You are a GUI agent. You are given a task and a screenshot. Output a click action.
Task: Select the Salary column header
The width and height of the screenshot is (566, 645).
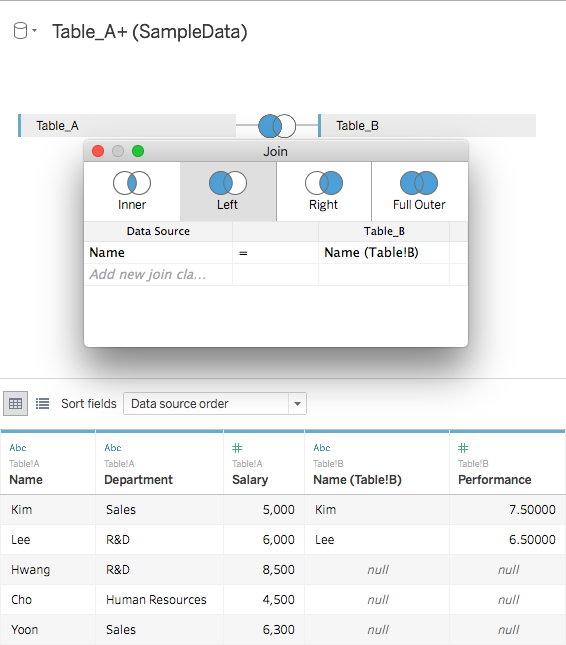tap(250, 480)
